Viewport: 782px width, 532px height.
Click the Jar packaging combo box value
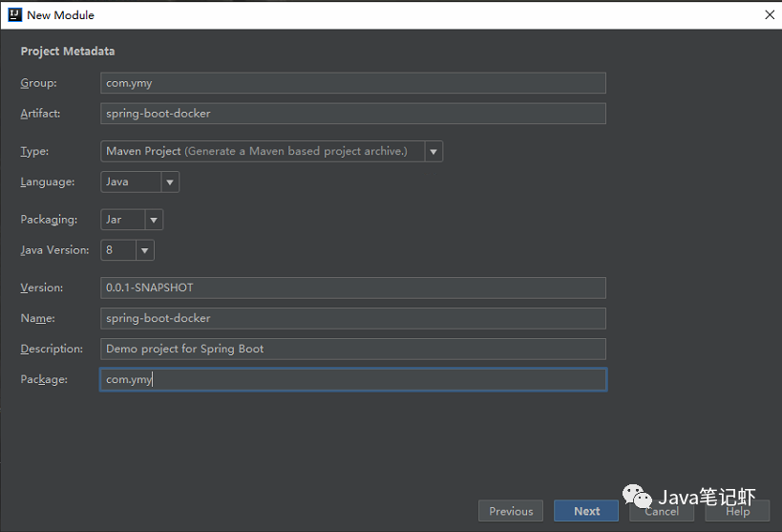point(114,220)
